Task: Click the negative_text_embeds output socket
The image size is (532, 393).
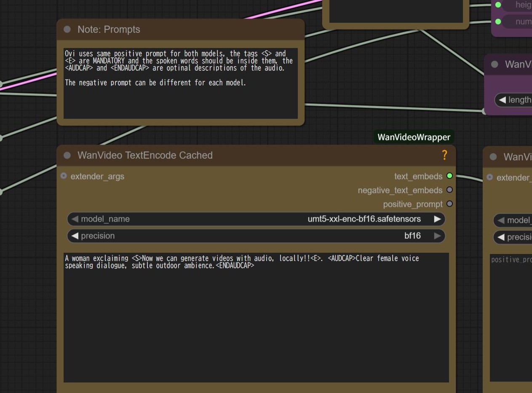Action: pos(449,190)
